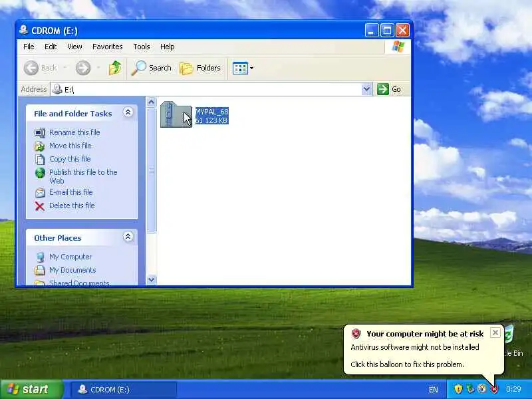This screenshot has width=532, height=399.
Task: Open the Forward history dropdown arrow
Action: (98, 68)
